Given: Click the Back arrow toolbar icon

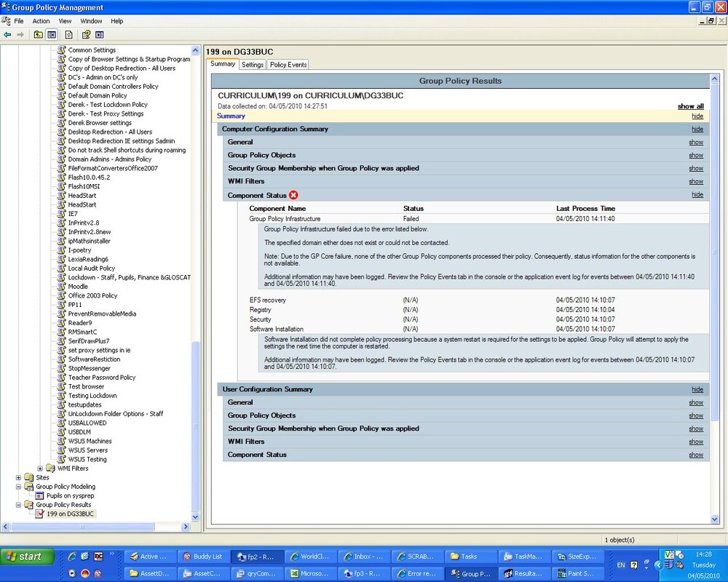Looking at the screenshot, I should pyautogui.click(x=7, y=35).
